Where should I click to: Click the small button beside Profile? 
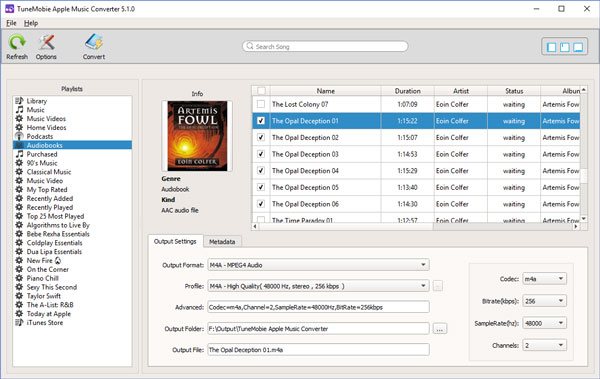pyautogui.click(x=438, y=286)
